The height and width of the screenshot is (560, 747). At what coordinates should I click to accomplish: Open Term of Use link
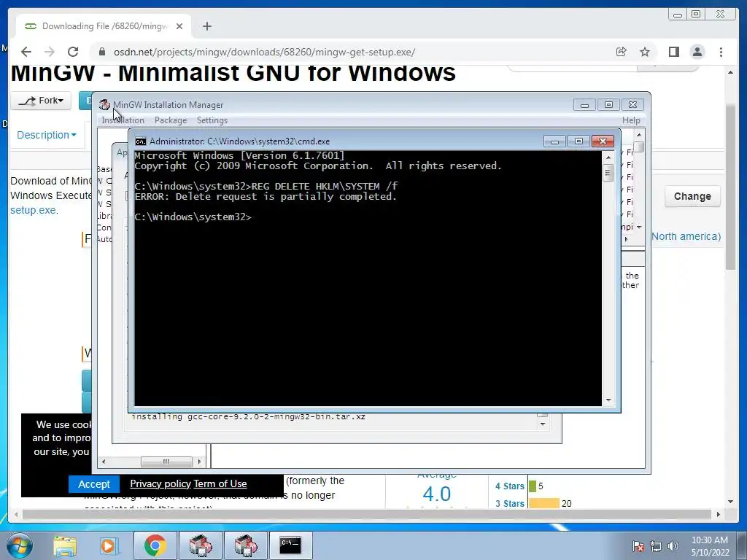pyautogui.click(x=220, y=484)
